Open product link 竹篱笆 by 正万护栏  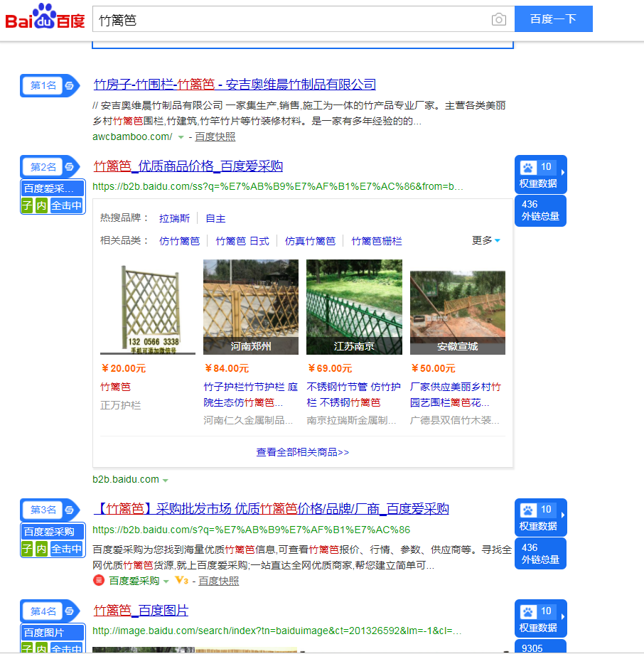[116, 387]
